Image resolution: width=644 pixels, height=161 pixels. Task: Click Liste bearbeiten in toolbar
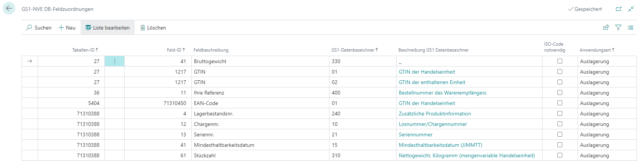[x=107, y=28]
